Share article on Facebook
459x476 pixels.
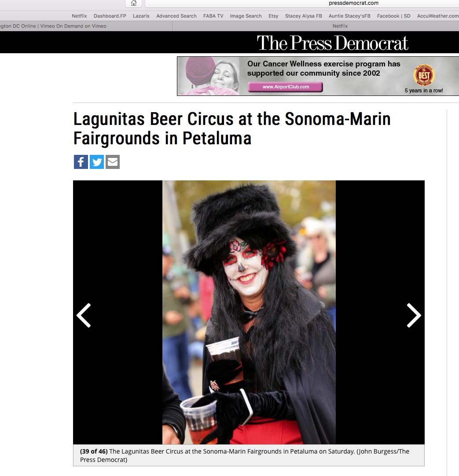pos(81,162)
